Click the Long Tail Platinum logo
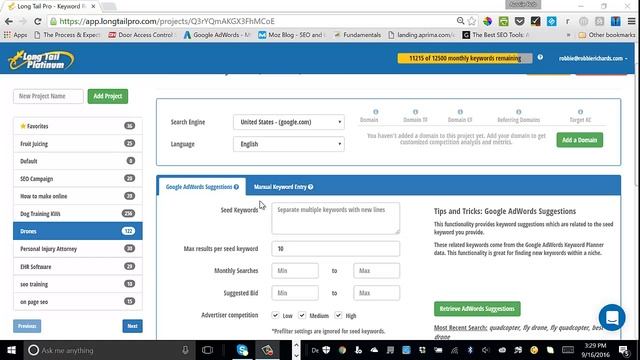 tap(41, 60)
